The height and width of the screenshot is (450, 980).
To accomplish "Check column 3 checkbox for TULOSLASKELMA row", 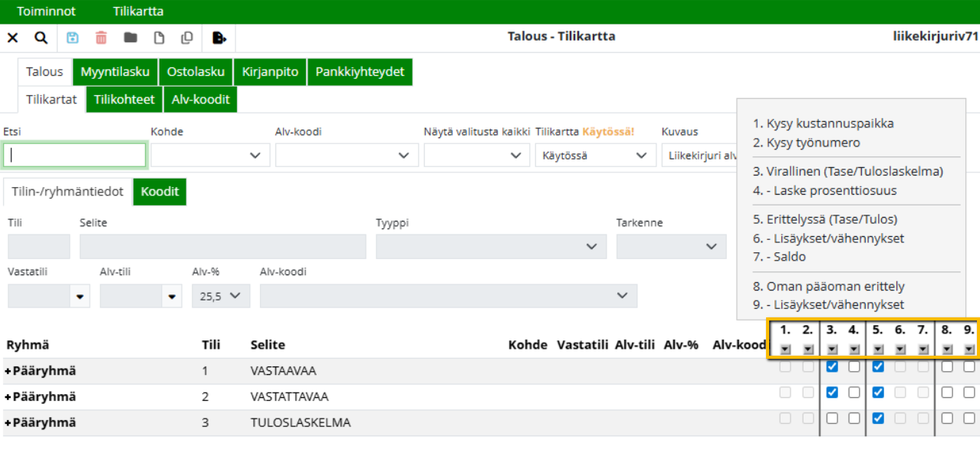I will 832,419.
